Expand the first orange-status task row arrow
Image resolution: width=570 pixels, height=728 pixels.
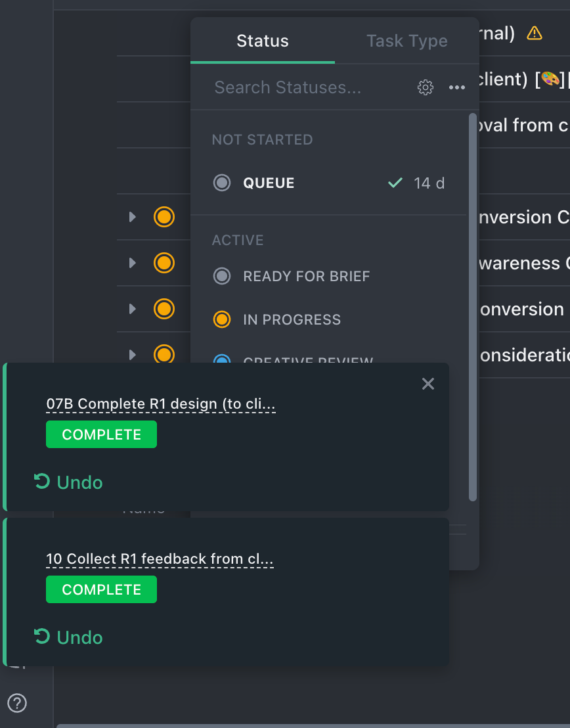tap(132, 217)
